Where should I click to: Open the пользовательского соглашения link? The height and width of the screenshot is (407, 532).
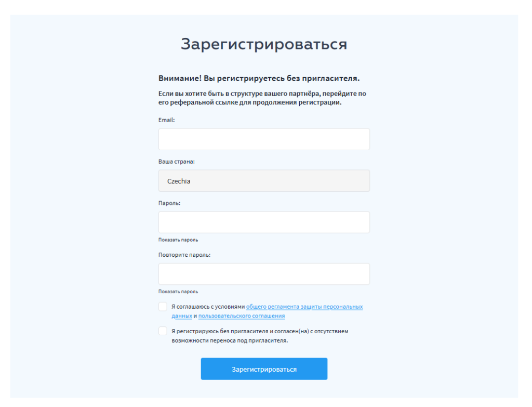(x=242, y=316)
